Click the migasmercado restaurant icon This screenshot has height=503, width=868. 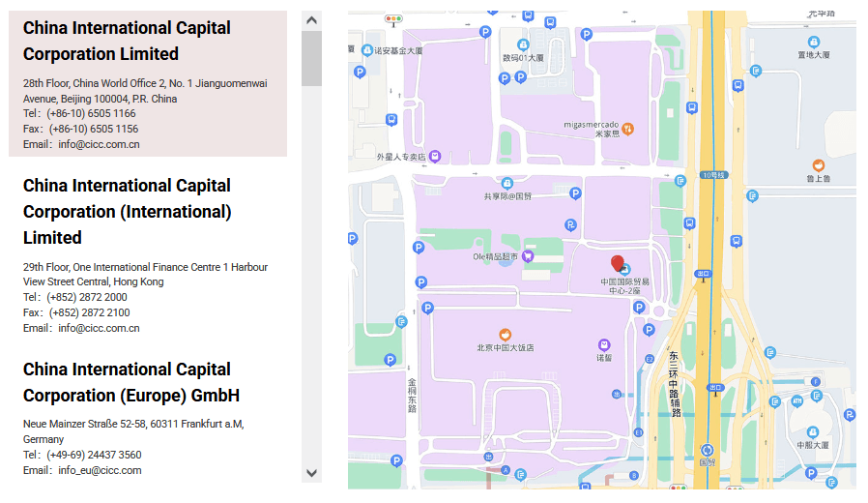(627, 129)
